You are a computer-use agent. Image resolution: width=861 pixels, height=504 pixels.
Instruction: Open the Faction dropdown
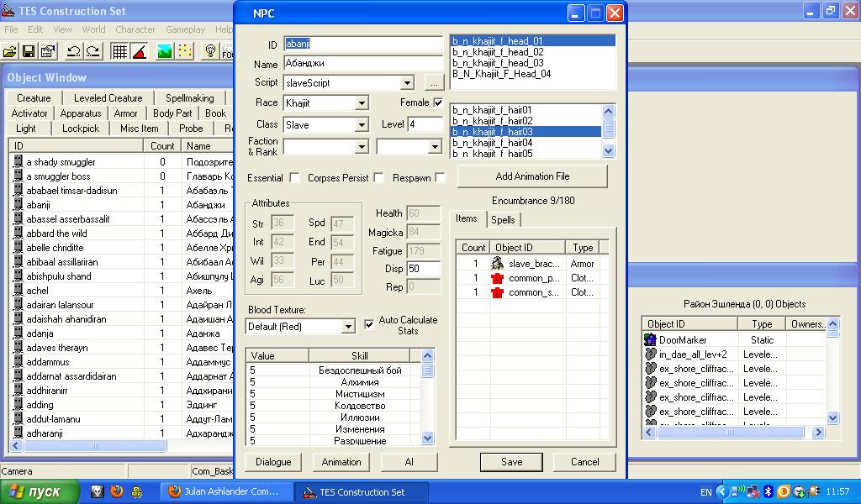(x=362, y=147)
